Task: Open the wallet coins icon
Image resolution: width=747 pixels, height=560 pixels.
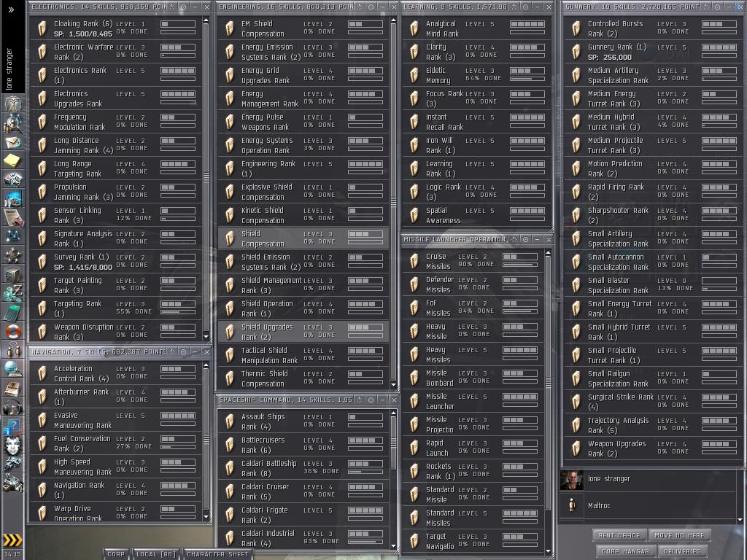Action: point(13,292)
